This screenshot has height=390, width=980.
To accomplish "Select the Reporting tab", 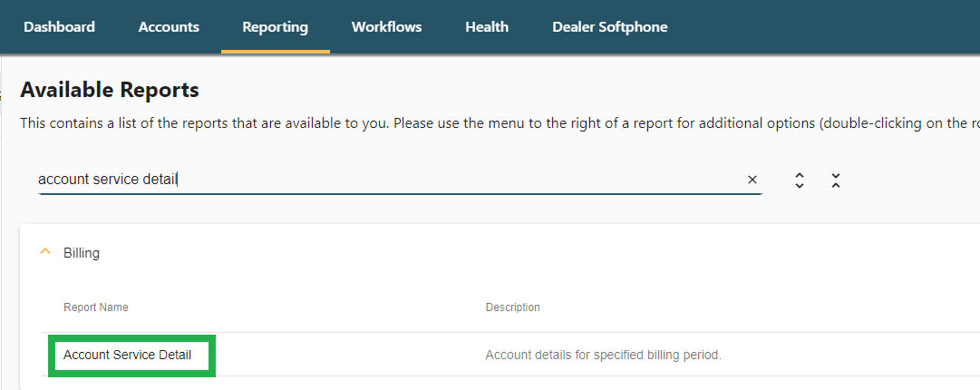I will pyautogui.click(x=275, y=27).
